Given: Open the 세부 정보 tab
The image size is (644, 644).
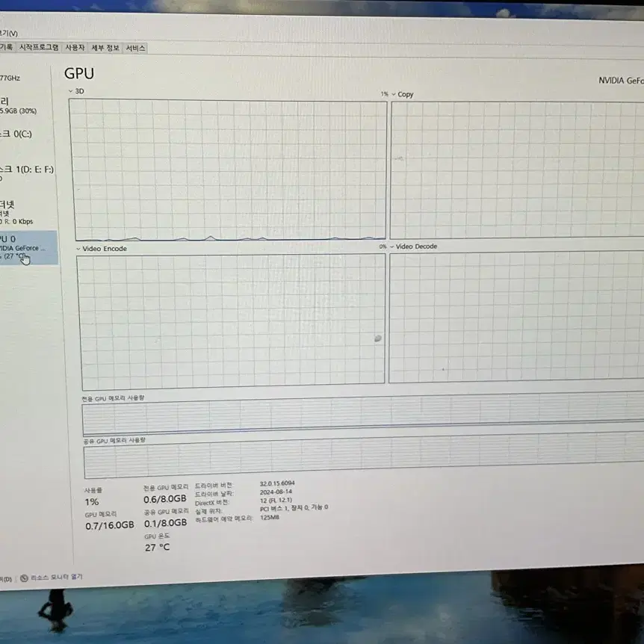Looking at the screenshot, I should click(x=105, y=48).
